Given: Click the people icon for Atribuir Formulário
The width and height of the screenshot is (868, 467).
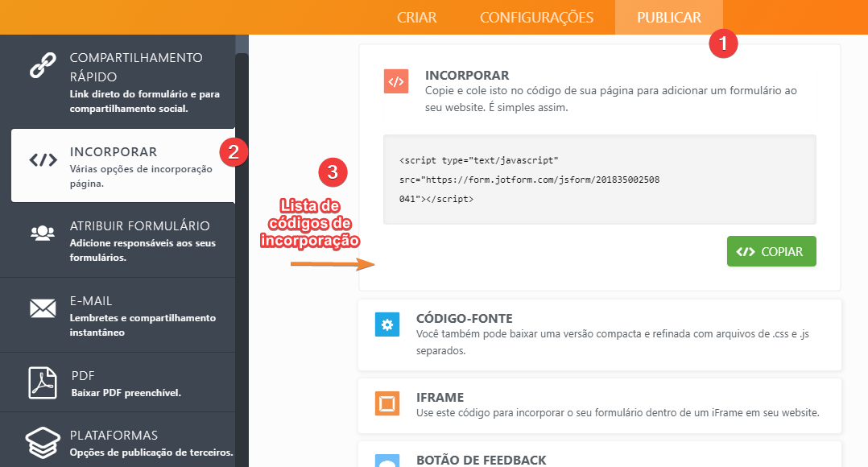Looking at the screenshot, I should coord(43,233).
